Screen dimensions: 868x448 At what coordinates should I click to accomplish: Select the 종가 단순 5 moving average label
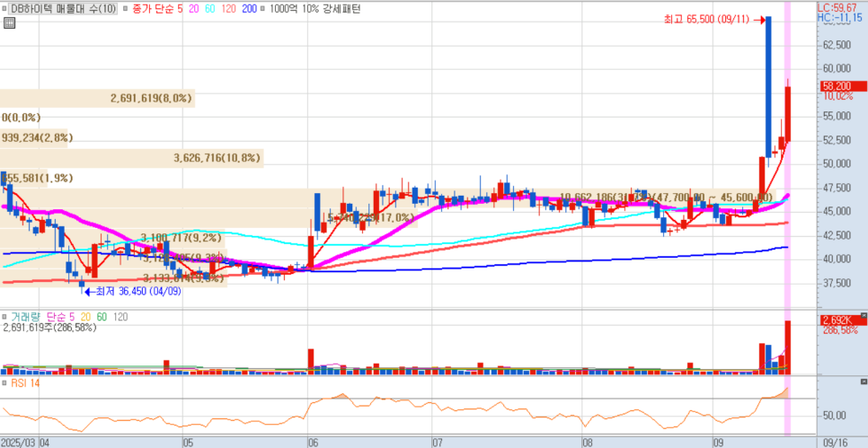156,9
